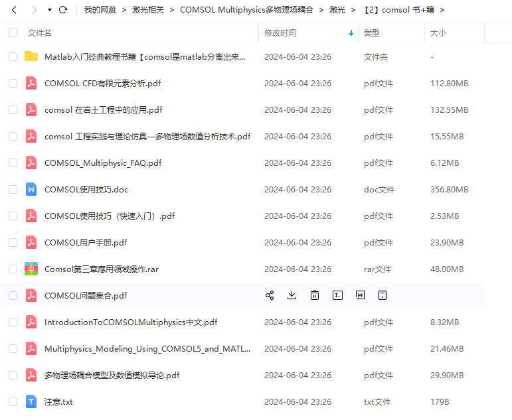Open comsol 在岩土工程中的应用.pdf file name

(103, 110)
